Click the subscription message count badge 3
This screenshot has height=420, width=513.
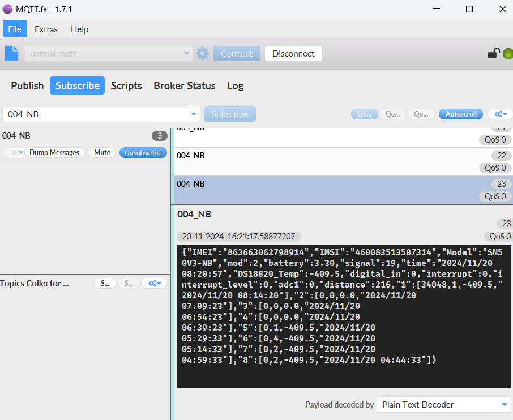click(159, 136)
